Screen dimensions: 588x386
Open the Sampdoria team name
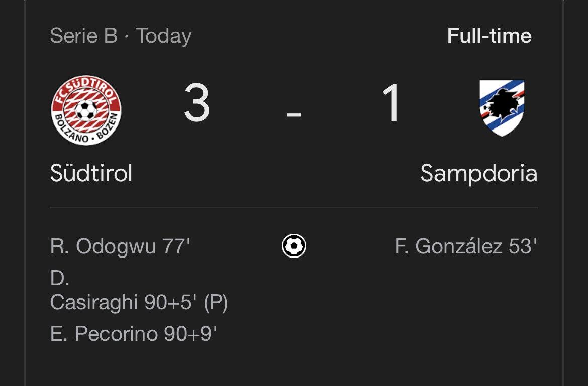click(x=478, y=174)
